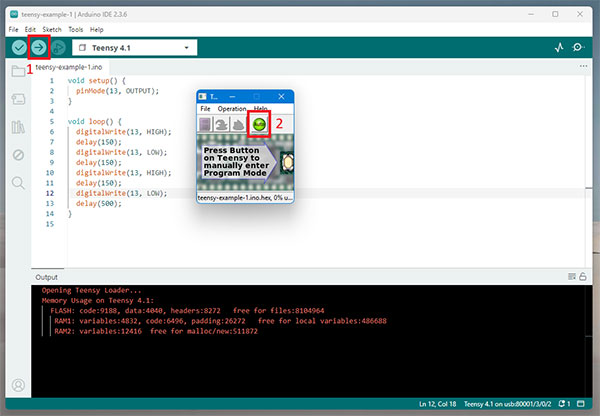Click the Upload arrow button
Image resolution: width=600 pixels, height=416 pixels.
click(x=39, y=47)
